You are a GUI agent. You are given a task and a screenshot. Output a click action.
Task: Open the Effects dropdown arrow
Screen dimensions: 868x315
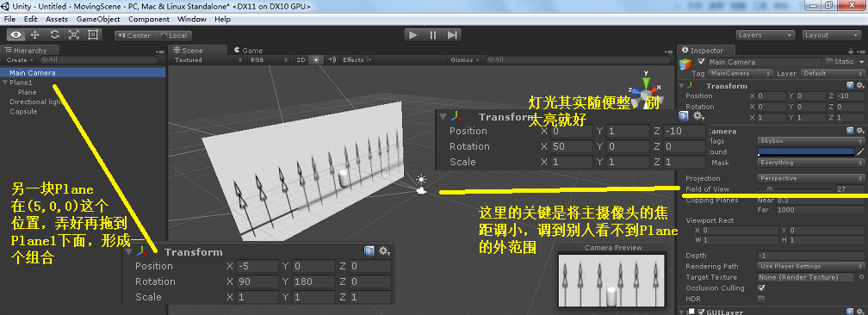click(x=369, y=59)
